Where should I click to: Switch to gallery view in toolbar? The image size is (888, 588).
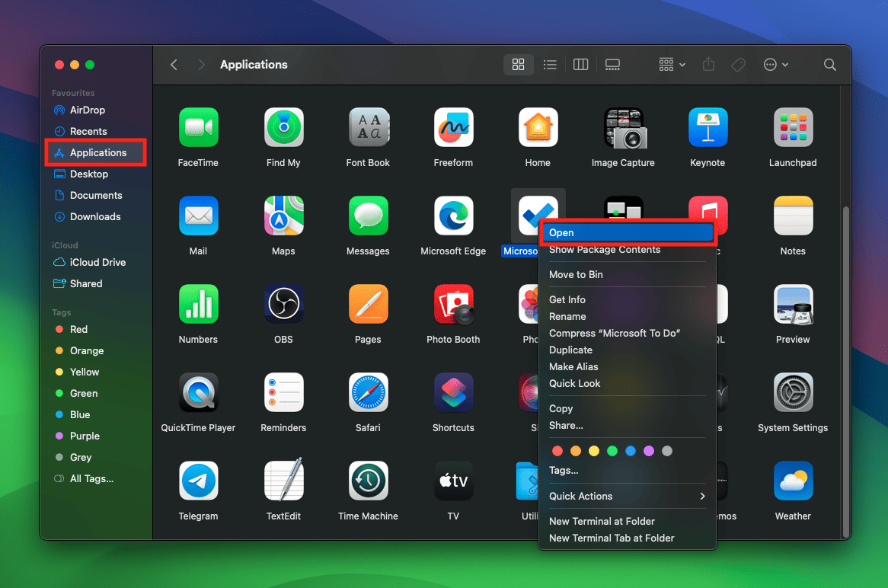click(x=612, y=65)
